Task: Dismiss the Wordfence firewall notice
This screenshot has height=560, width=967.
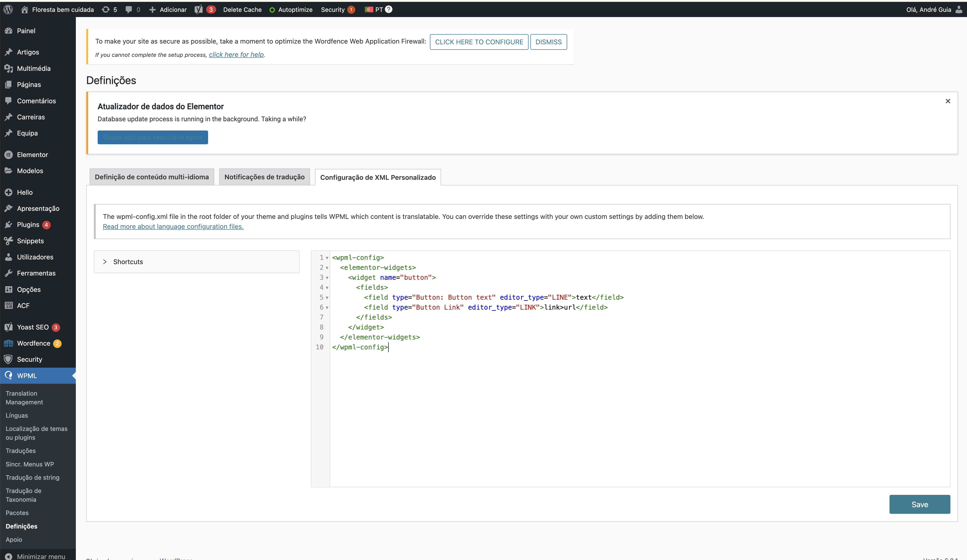Action: [x=548, y=42]
